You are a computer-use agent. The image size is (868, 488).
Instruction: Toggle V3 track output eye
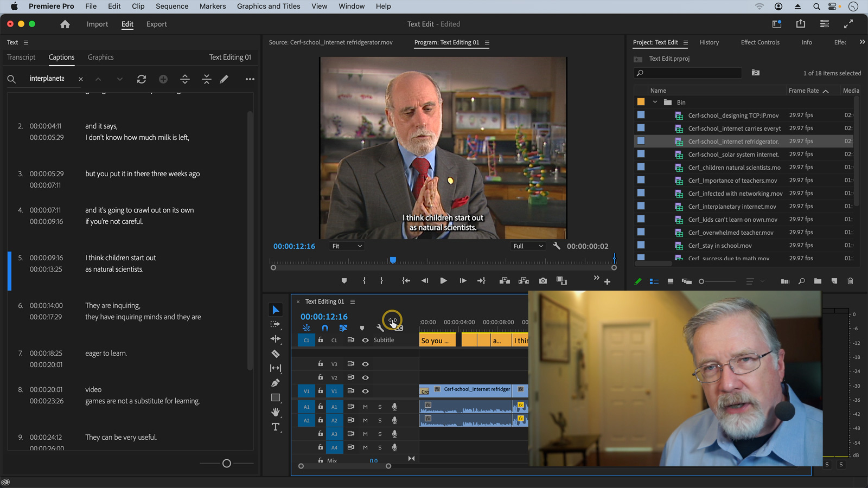365,364
